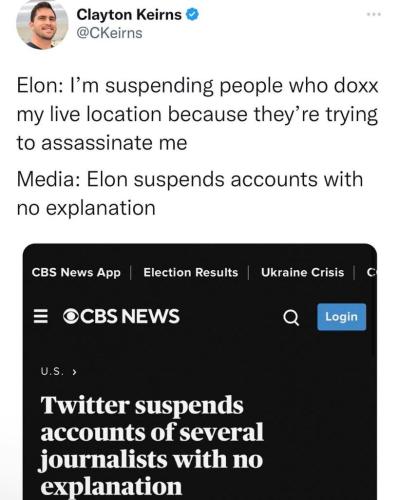Click the 'Media: Elon suspends accounts' paragraph

pos(190,193)
